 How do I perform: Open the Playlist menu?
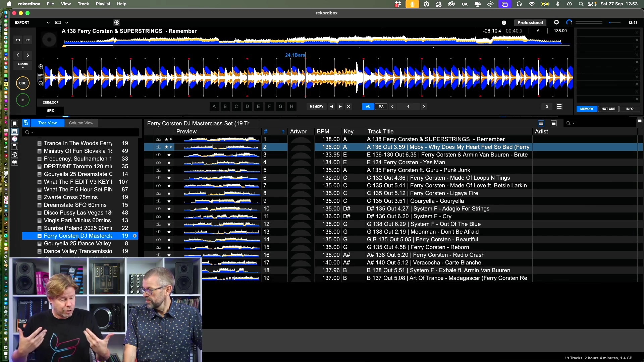click(x=103, y=4)
